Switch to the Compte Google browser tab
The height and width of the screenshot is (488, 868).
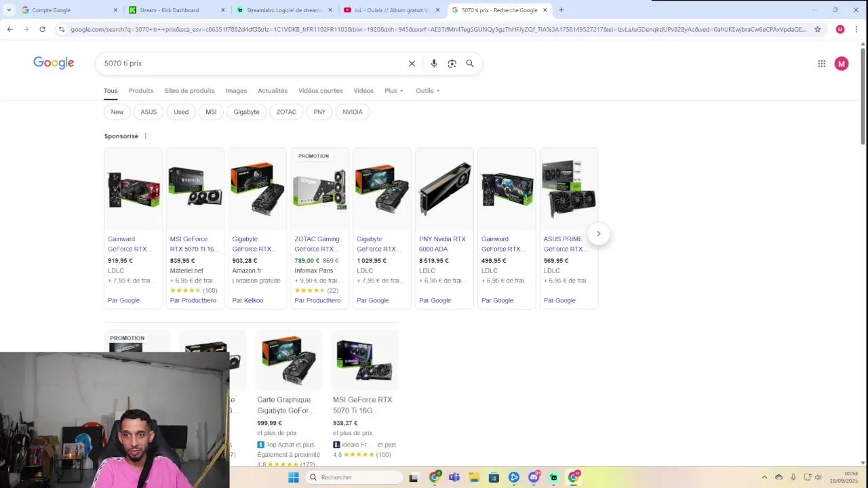pyautogui.click(x=68, y=10)
